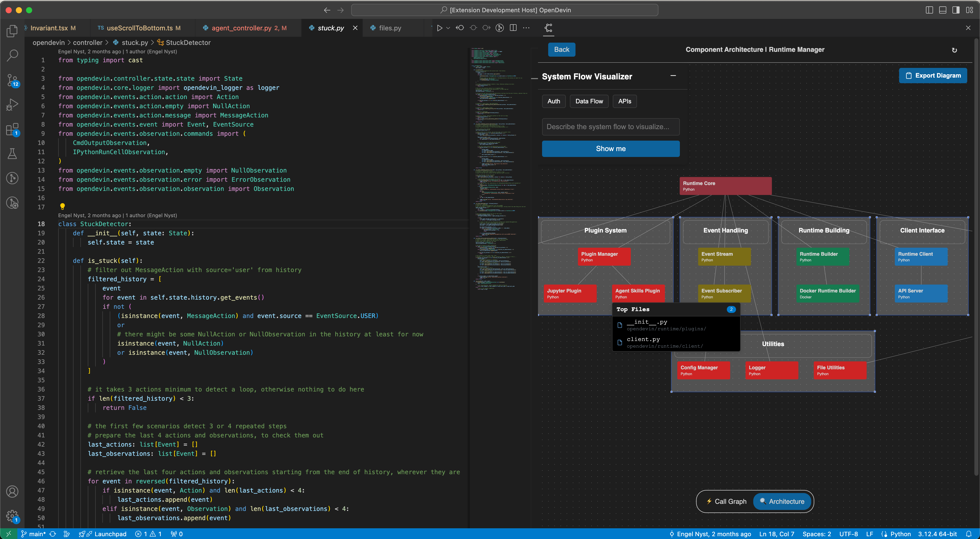Image resolution: width=980 pixels, height=539 pixels.
Task: Click the refresh icon in architecture panel
Action: click(x=954, y=50)
